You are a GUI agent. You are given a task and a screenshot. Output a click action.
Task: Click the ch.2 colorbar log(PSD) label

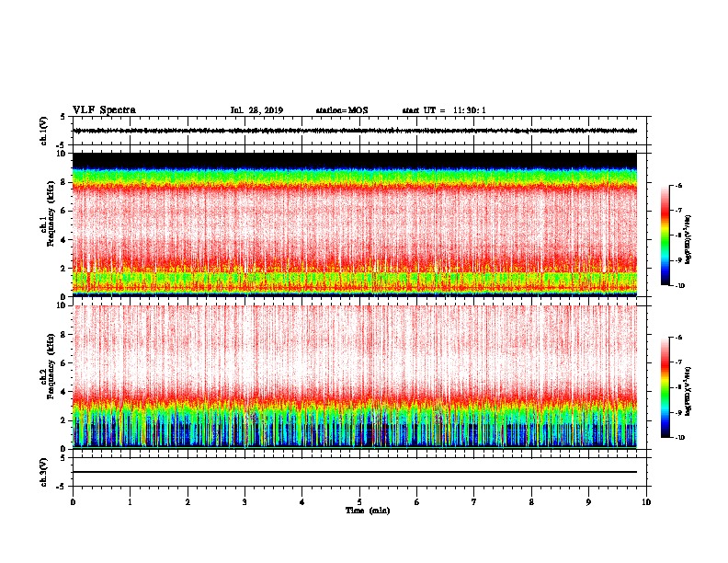click(x=688, y=392)
